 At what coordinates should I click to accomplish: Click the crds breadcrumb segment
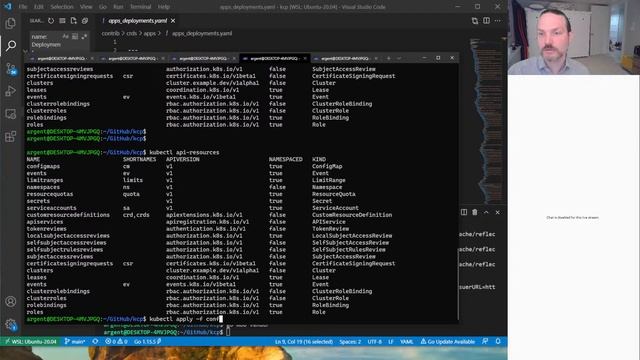point(131,33)
